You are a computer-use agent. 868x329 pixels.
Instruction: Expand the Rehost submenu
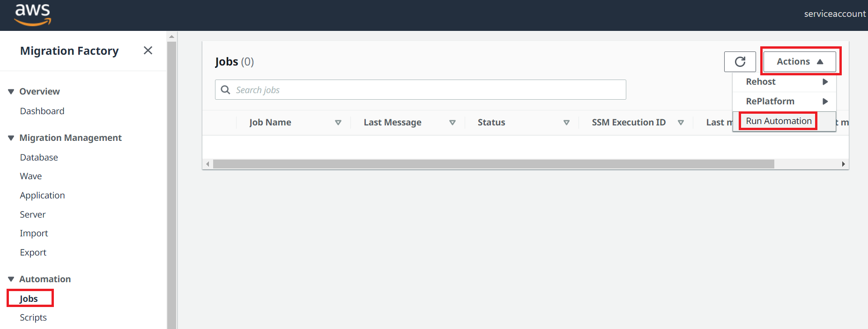click(x=784, y=82)
